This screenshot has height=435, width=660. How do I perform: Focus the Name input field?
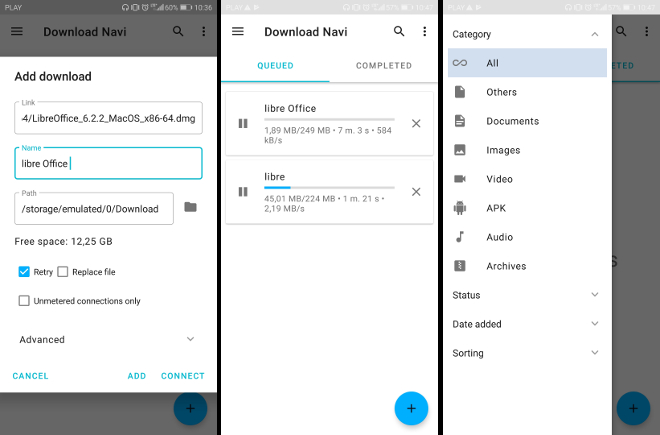click(108, 163)
